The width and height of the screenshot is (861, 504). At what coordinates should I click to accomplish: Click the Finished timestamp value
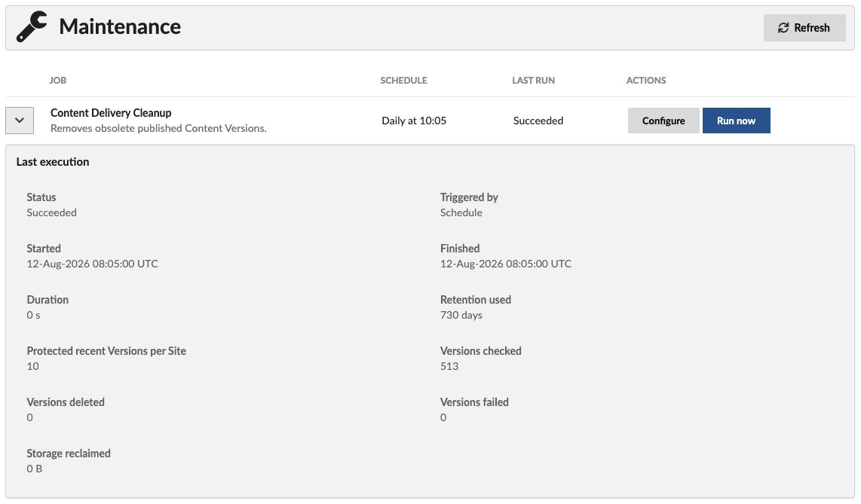[x=506, y=264]
